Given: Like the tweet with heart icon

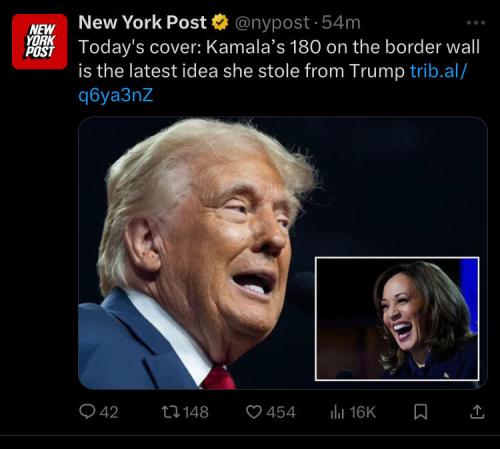Looking at the screenshot, I should click(x=254, y=412).
